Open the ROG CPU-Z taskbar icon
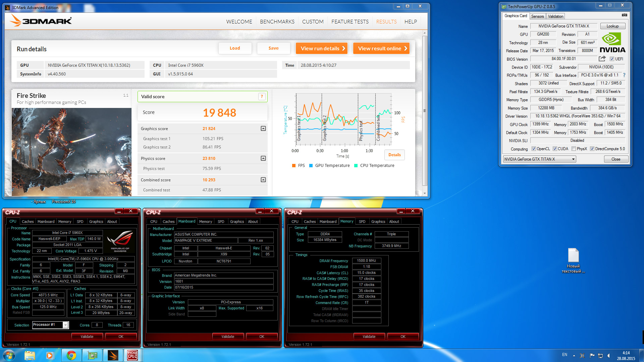This screenshot has height=362, width=644. (132, 355)
